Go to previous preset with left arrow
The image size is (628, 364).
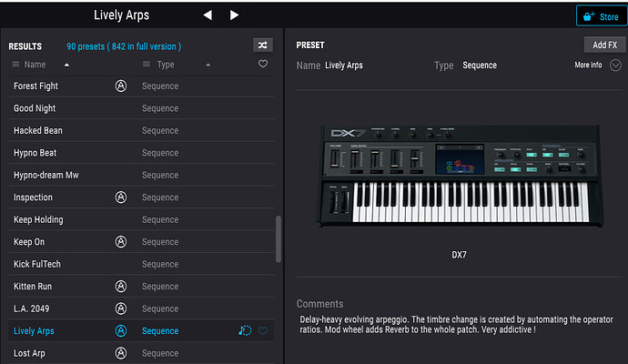[208, 15]
